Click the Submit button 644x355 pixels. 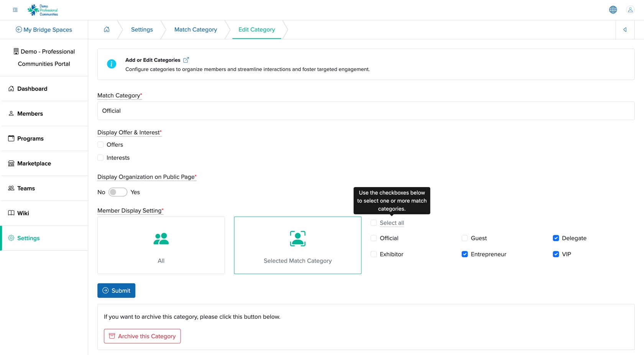point(116,291)
